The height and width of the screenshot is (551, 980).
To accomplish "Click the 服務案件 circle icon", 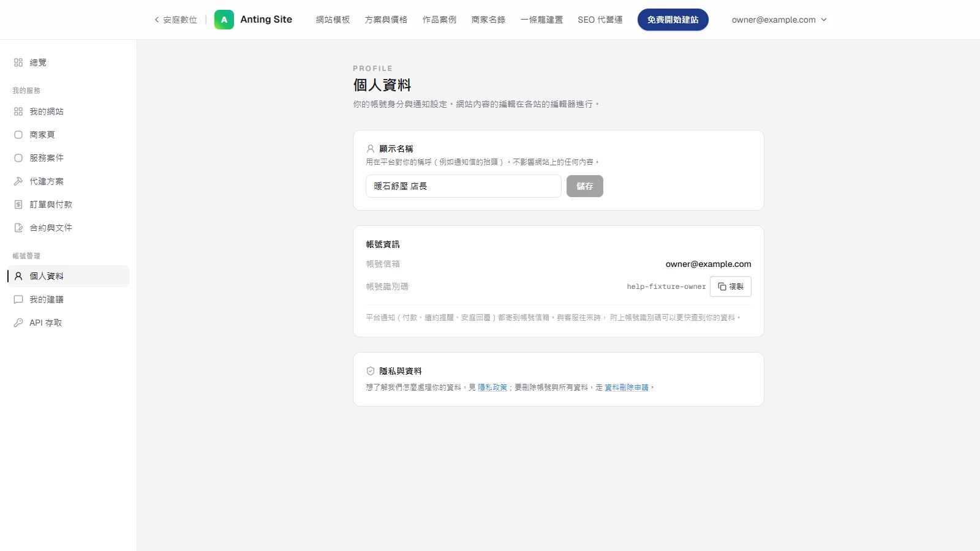I will [18, 158].
